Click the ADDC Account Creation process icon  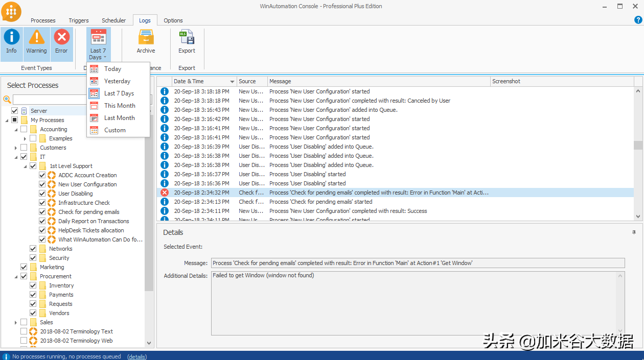[x=52, y=175]
